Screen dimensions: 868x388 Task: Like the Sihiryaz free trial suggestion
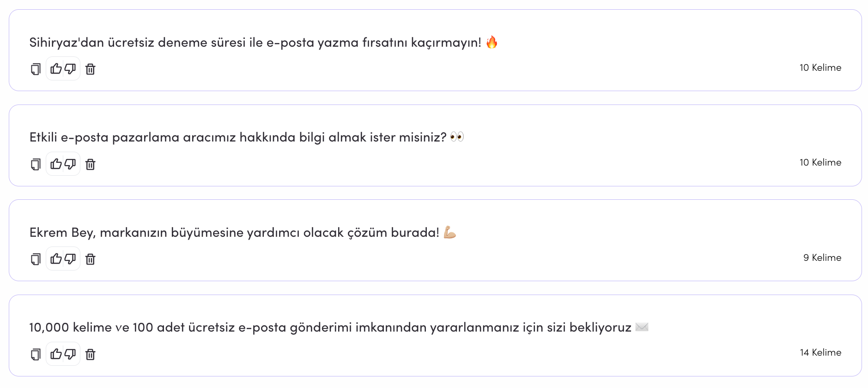[x=56, y=69]
